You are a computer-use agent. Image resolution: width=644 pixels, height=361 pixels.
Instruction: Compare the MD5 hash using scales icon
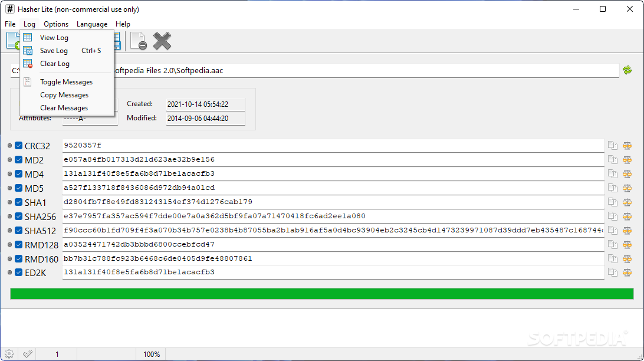pyautogui.click(x=627, y=188)
